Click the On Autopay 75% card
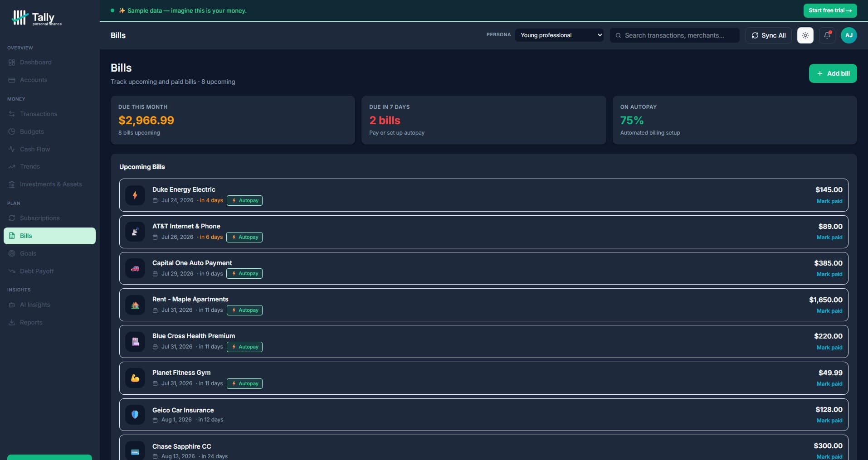The width and height of the screenshot is (868, 460). [735, 120]
